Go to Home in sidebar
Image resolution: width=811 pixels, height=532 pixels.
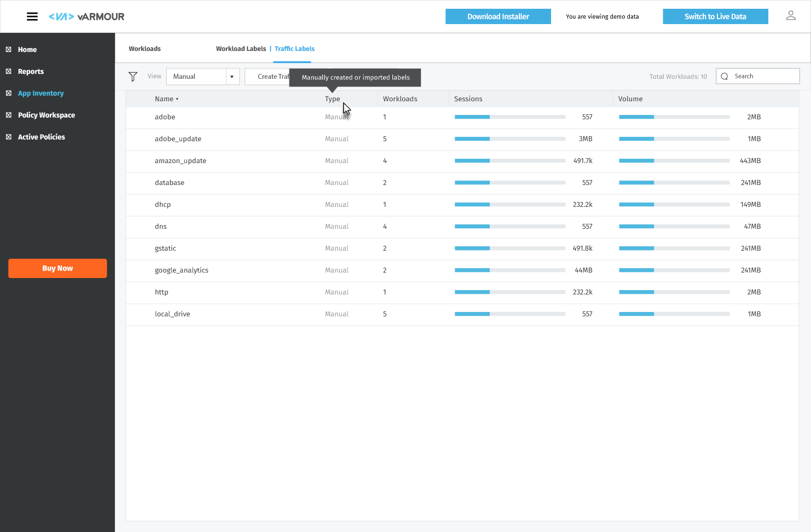pos(27,49)
